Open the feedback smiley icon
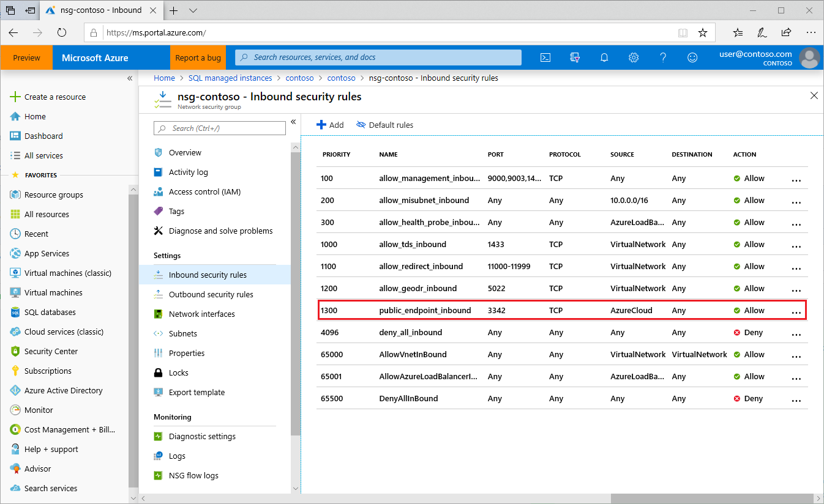824x504 pixels. click(692, 57)
